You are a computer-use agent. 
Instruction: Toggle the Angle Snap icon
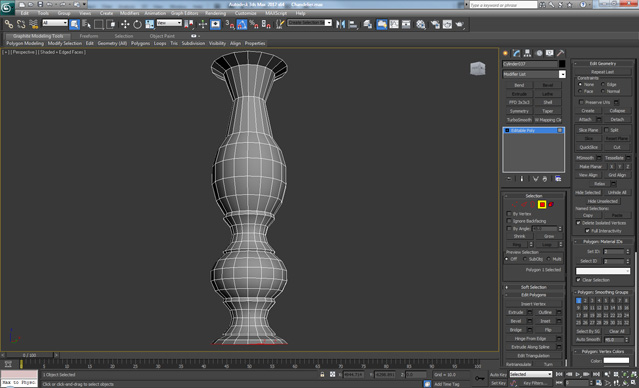pos(242,24)
